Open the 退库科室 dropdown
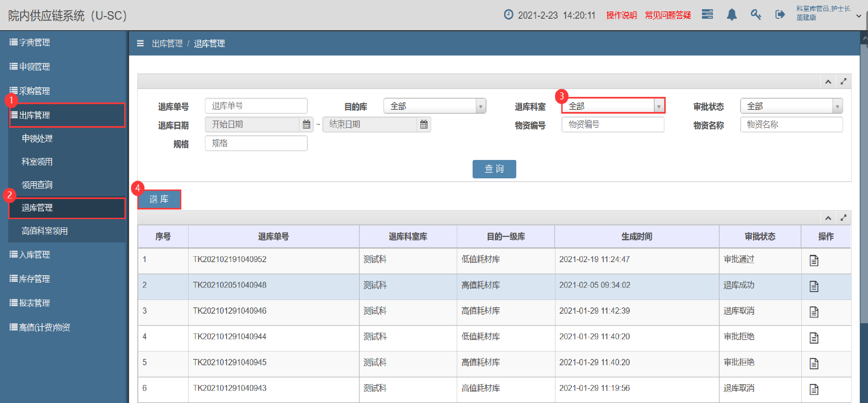 click(x=613, y=106)
